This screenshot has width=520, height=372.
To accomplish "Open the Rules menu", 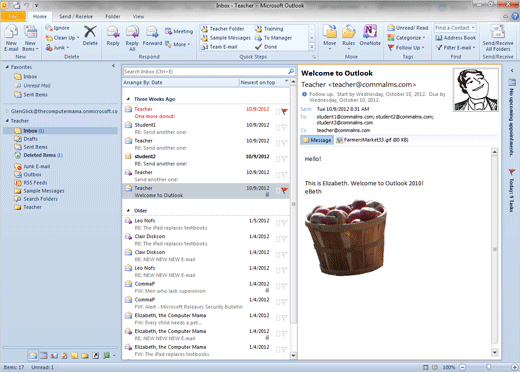I will coord(349,37).
